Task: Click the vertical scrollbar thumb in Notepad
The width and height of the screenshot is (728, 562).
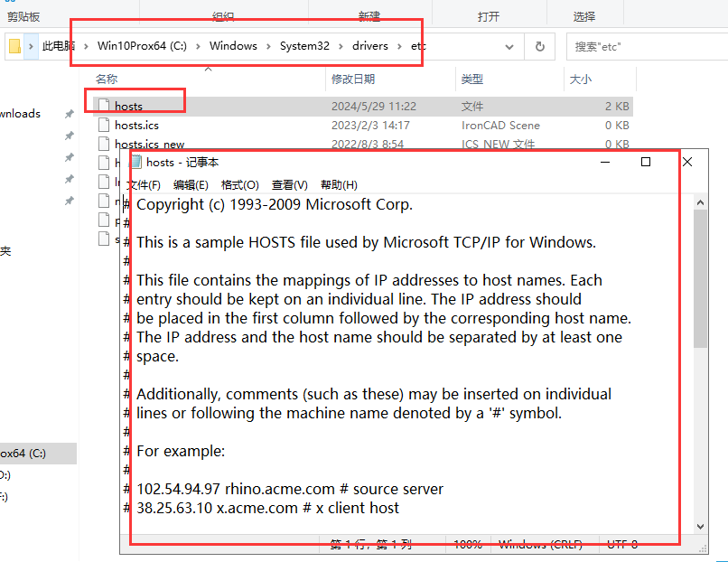Action: click(x=701, y=278)
